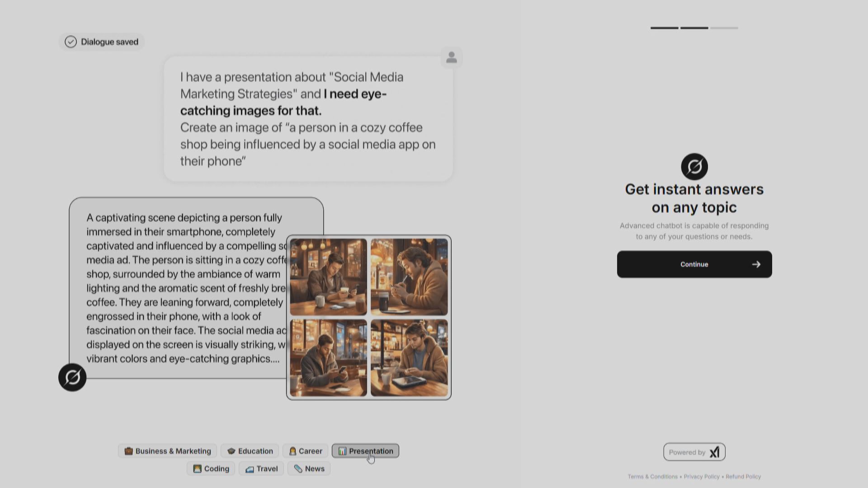Select the Presentation category chip

click(x=365, y=451)
